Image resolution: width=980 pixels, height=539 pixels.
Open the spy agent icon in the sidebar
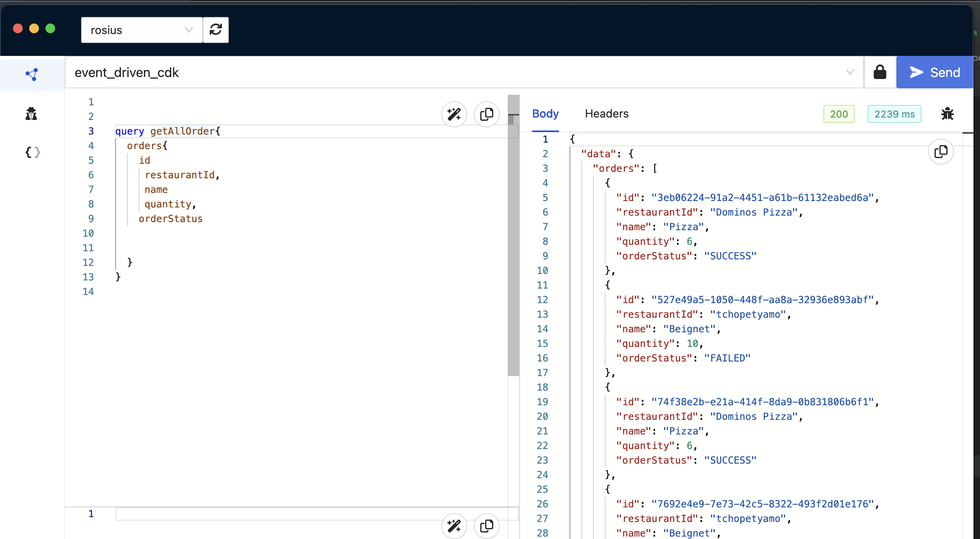tap(31, 114)
